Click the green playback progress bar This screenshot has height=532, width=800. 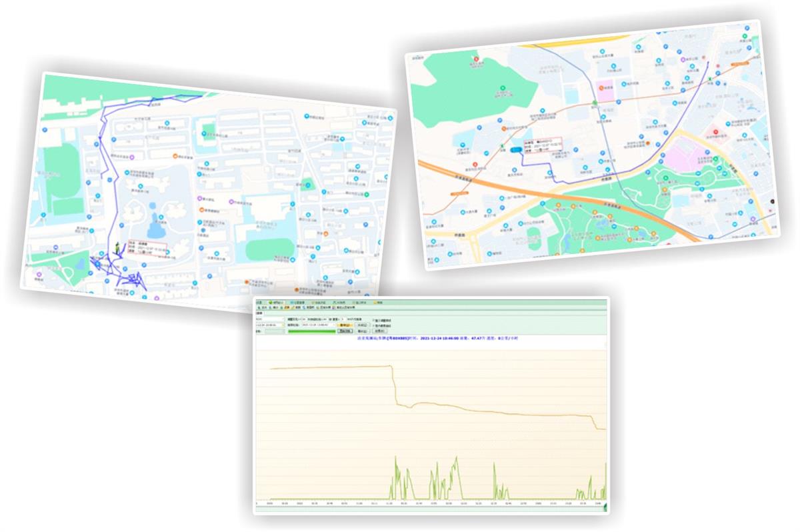(x=312, y=331)
